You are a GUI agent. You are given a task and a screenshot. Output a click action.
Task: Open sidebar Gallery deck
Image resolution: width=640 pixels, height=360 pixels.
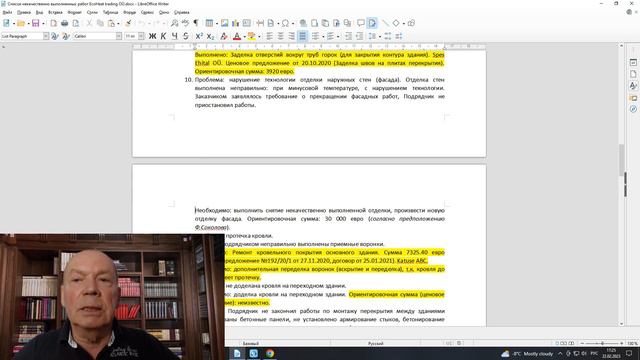[633, 98]
